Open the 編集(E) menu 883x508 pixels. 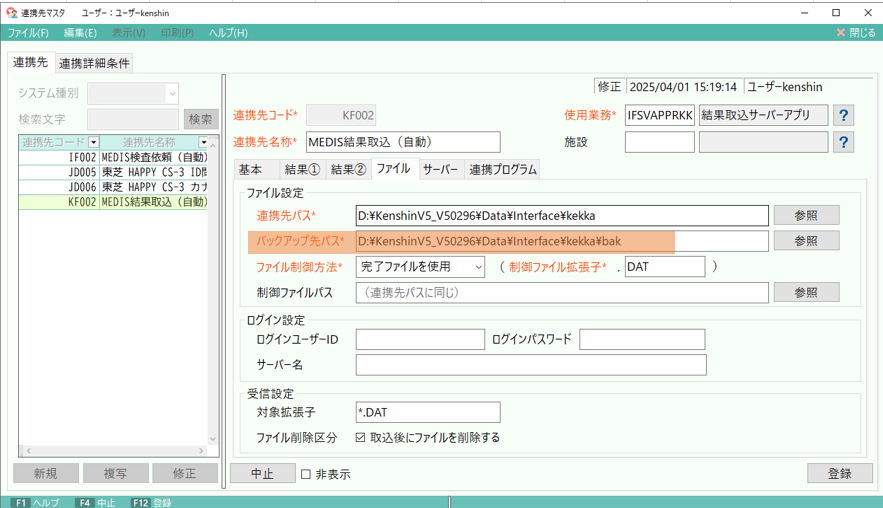(x=80, y=33)
